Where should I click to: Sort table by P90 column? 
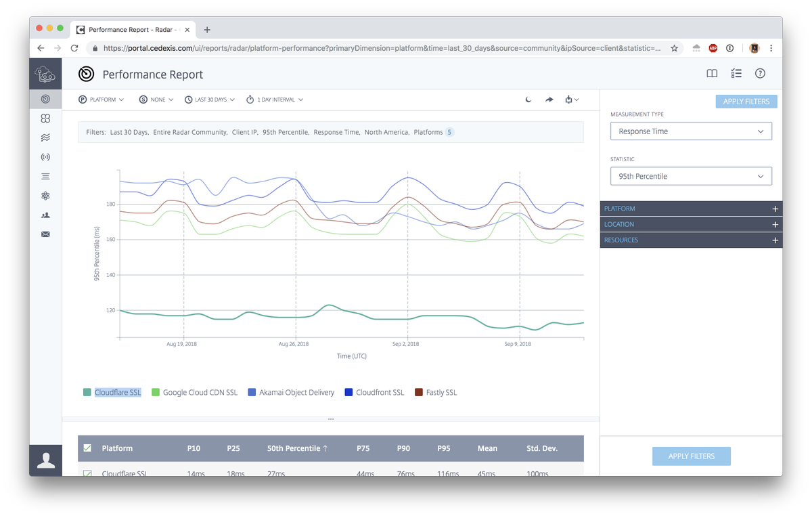pos(404,448)
